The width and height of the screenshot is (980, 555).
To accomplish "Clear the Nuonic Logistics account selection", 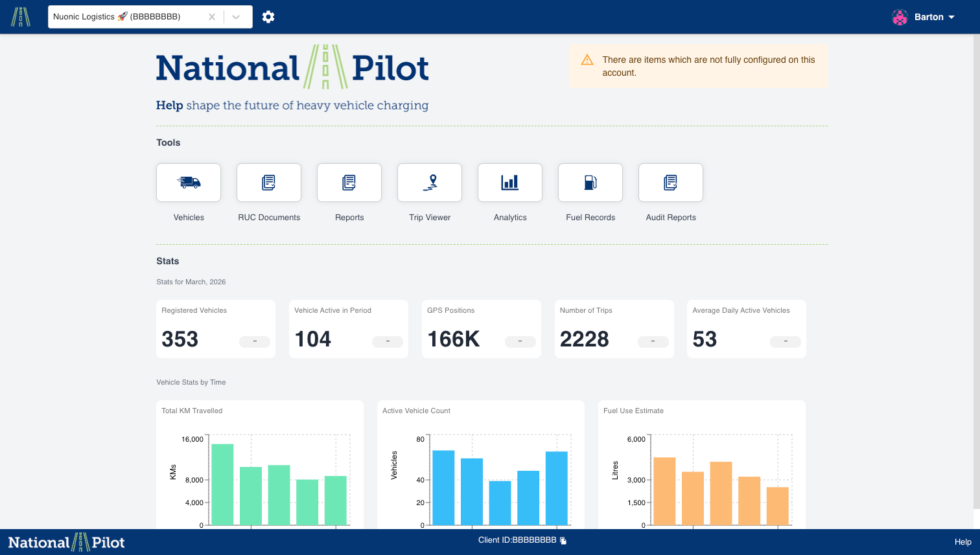I will click(212, 17).
